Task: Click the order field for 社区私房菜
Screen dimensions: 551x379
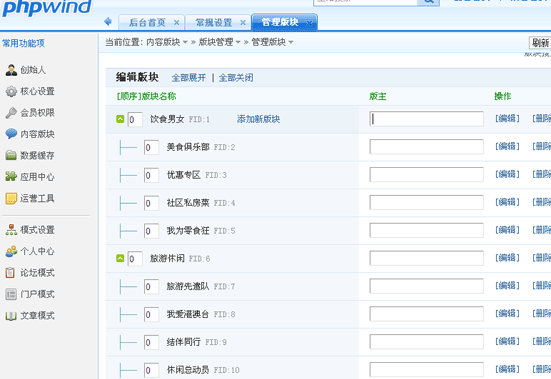Action: [x=151, y=203]
